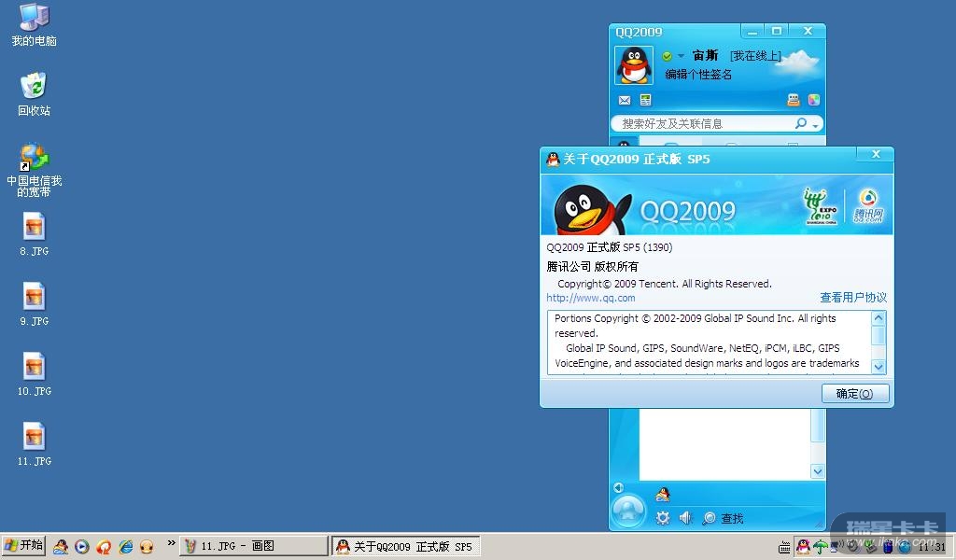The height and width of the screenshot is (560, 956).
Task: Switch to 11.JPG - 画图 taskbar button
Action: pyautogui.click(x=254, y=546)
